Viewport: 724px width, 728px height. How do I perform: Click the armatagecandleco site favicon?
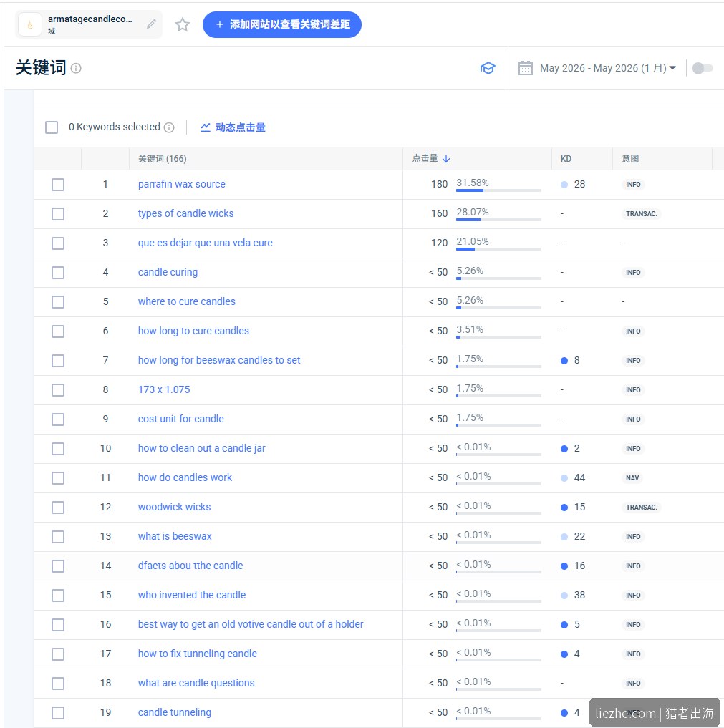pyautogui.click(x=30, y=24)
